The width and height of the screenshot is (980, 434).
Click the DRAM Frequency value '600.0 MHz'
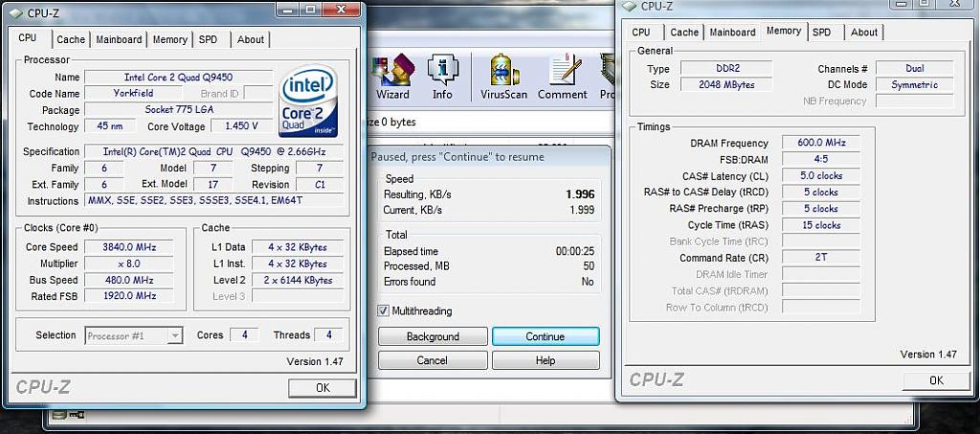click(x=820, y=143)
